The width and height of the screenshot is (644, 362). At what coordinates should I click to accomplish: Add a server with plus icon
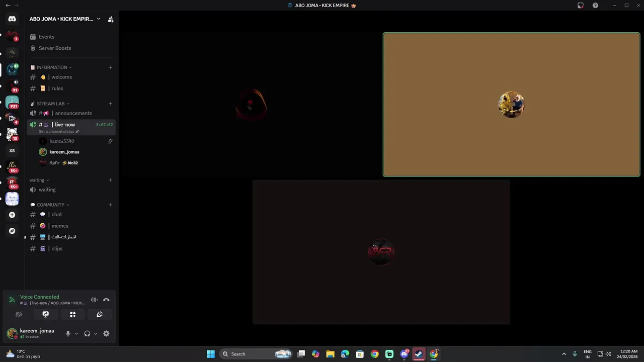[x=12, y=215]
